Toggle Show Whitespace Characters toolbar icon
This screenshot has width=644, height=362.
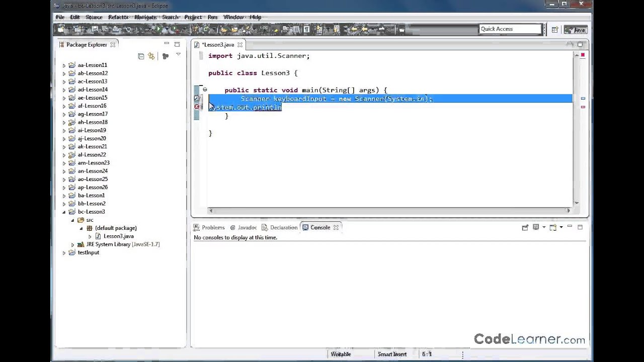click(307, 30)
